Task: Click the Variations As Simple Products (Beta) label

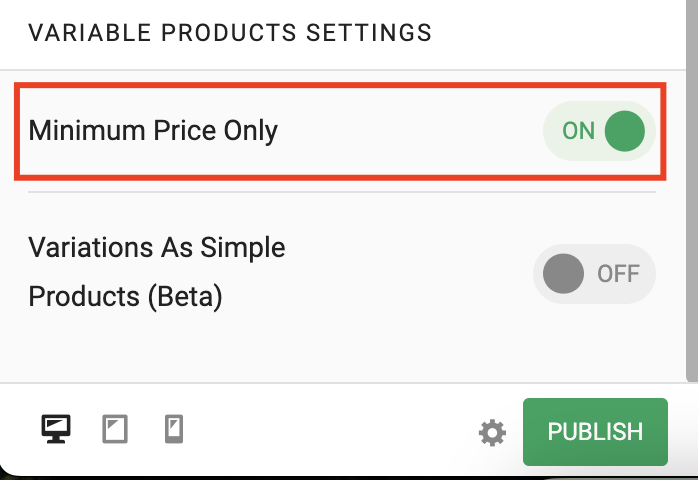Action: 157,272
